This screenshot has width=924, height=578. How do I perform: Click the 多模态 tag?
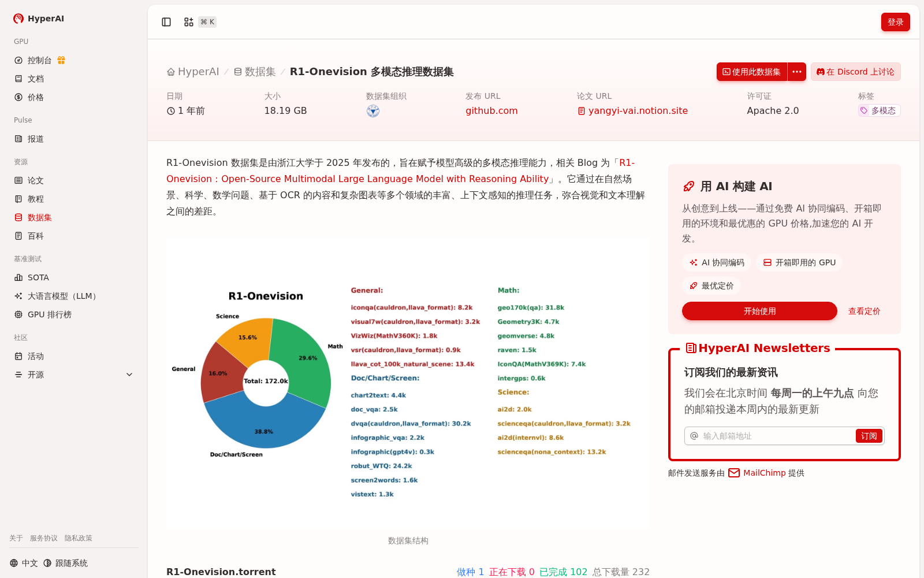[x=879, y=110]
